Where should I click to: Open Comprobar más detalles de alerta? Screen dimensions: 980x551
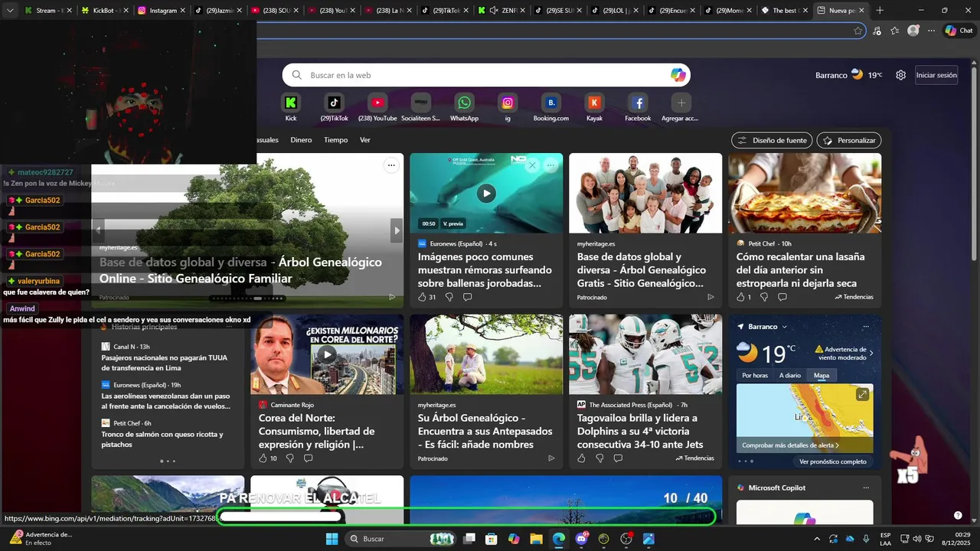(790, 445)
